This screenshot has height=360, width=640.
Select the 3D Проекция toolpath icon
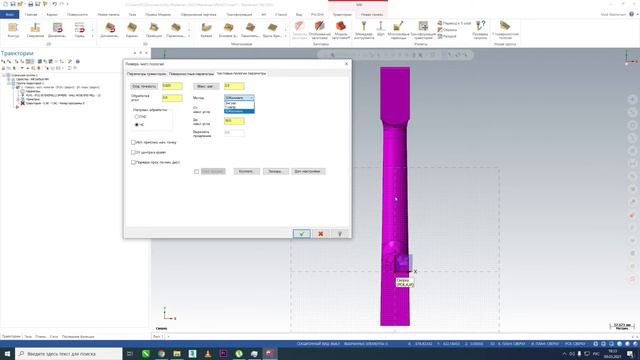pyautogui.click(x=154, y=29)
